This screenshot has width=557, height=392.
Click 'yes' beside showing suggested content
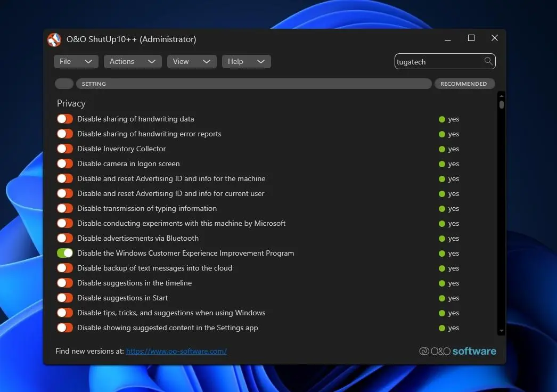tap(454, 329)
